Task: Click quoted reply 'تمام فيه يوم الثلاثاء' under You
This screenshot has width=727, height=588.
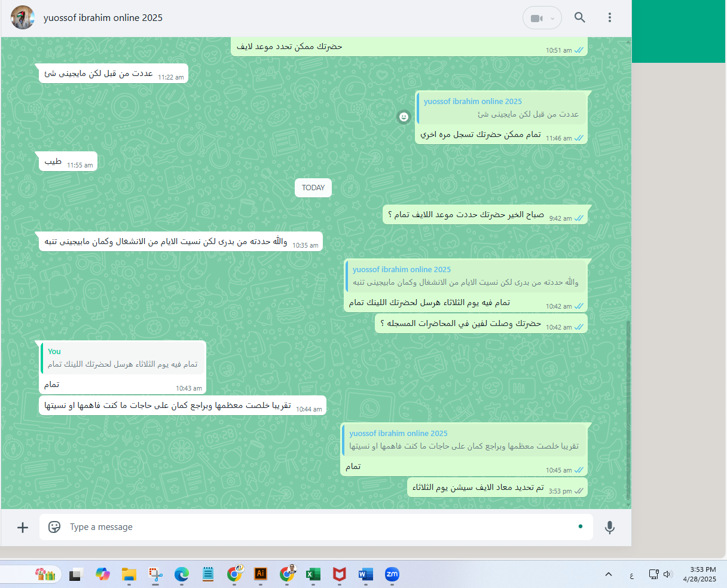Action: click(123, 358)
